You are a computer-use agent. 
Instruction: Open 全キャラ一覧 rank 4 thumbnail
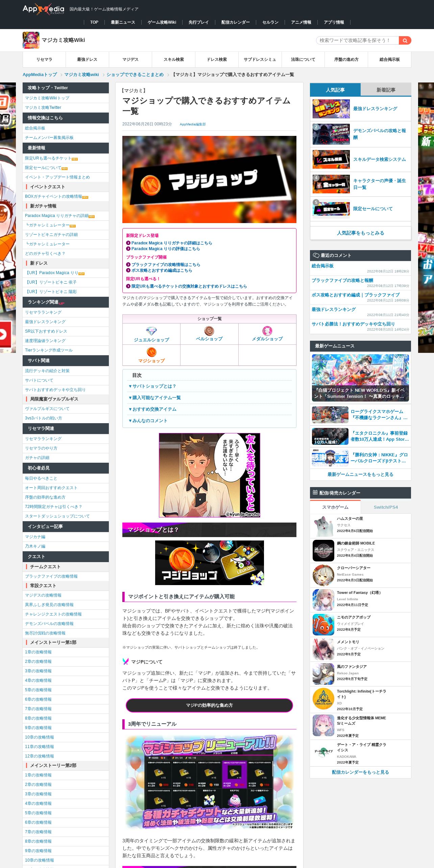tap(331, 184)
